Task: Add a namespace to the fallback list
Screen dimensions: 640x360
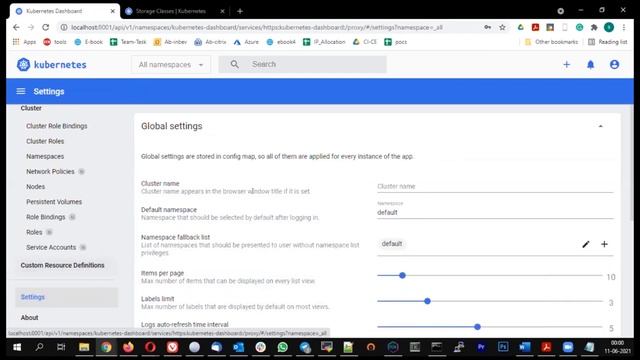Action: tap(604, 244)
